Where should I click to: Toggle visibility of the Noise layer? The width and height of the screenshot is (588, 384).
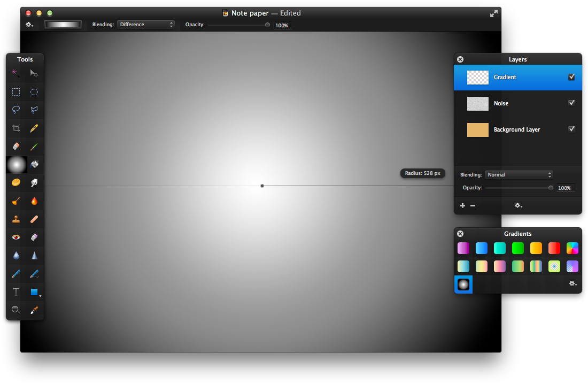pos(571,103)
